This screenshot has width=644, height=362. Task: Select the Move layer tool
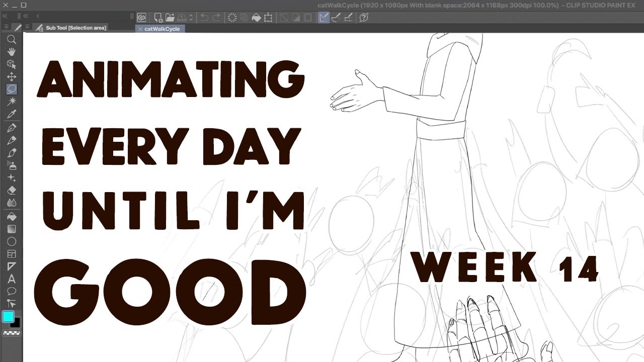coord(12,77)
